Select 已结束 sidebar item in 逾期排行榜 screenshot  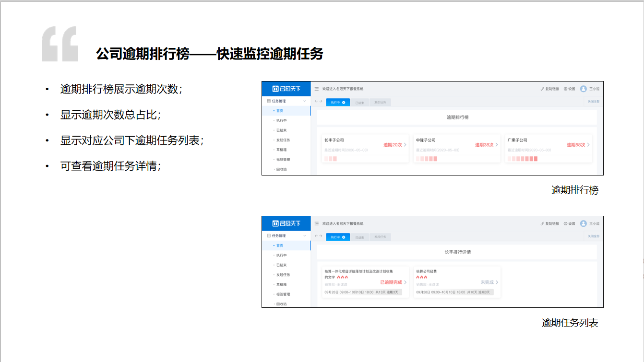point(286,130)
